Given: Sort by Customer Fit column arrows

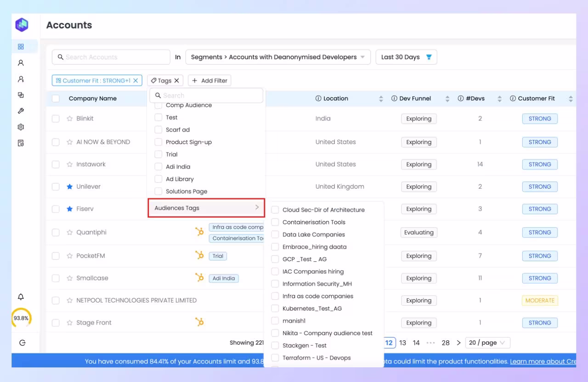Looking at the screenshot, I should (571, 99).
